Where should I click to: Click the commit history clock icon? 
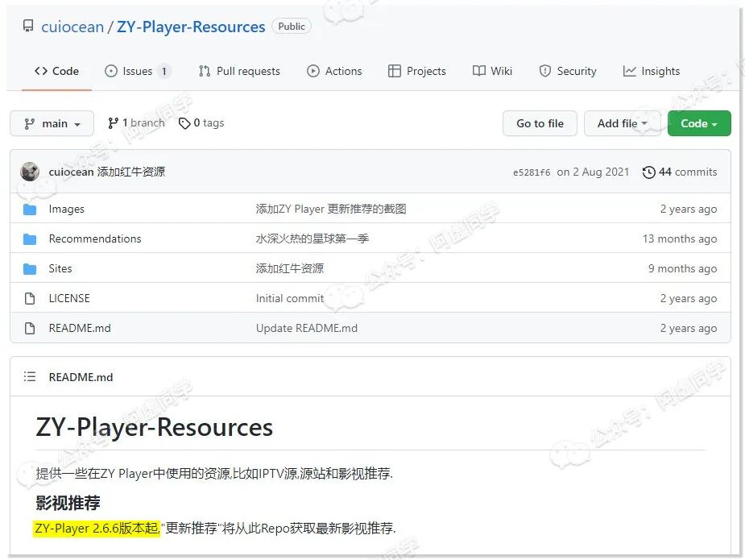tap(648, 172)
